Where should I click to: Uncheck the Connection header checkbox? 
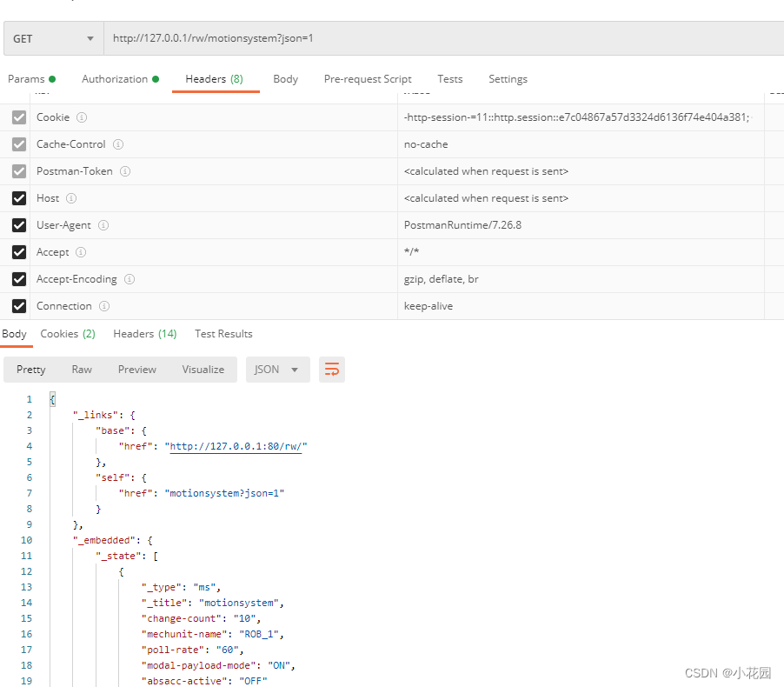click(x=19, y=306)
